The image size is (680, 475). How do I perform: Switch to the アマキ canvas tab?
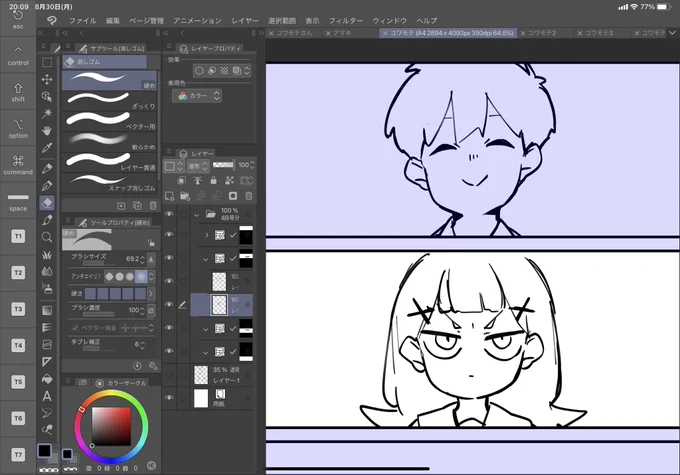click(x=342, y=33)
